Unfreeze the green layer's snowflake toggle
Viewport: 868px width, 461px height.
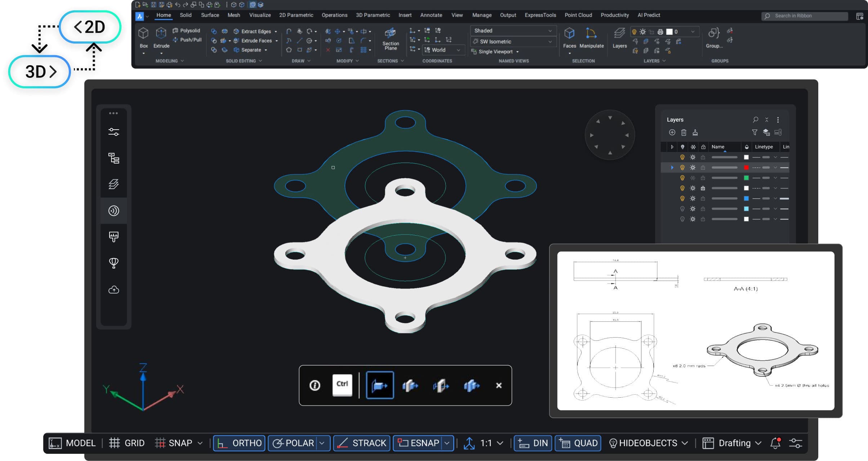(x=693, y=178)
